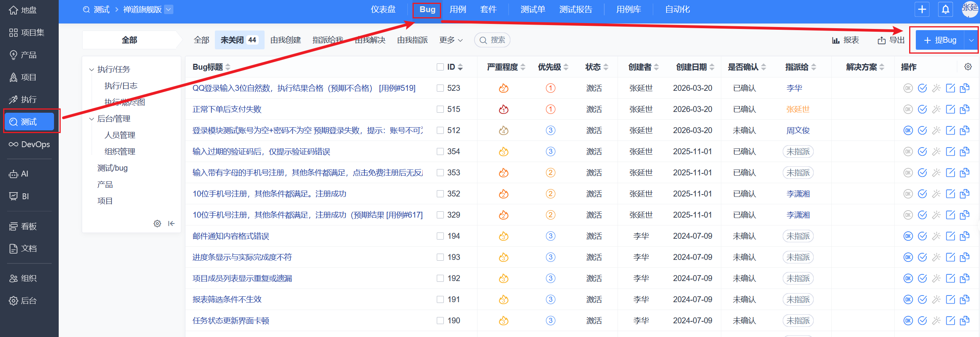Image resolution: width=980 pixels, height=337 pixels.
Task: Switch to the 用例 tab
Action: pyautogui.click(x=458, y=9)
